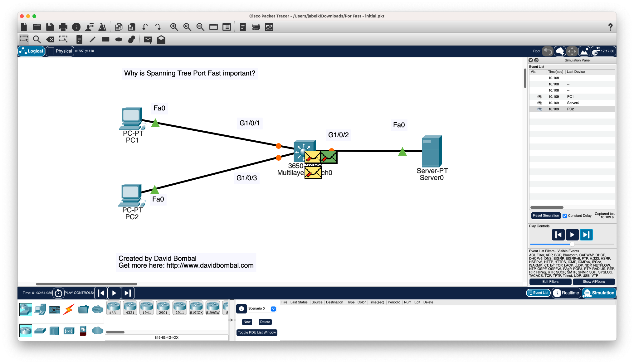Open help question mark icon
This screenshot has width=634, height=364.
pos(610,27)
